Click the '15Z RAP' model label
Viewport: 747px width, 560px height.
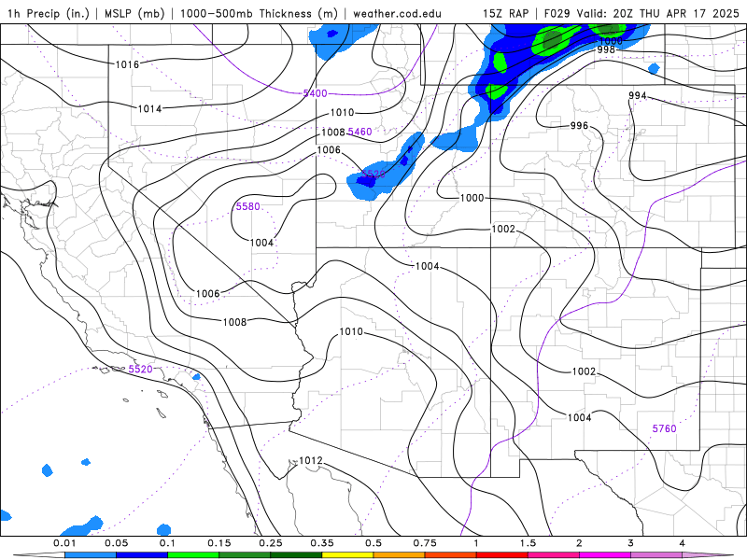(505, 13)
